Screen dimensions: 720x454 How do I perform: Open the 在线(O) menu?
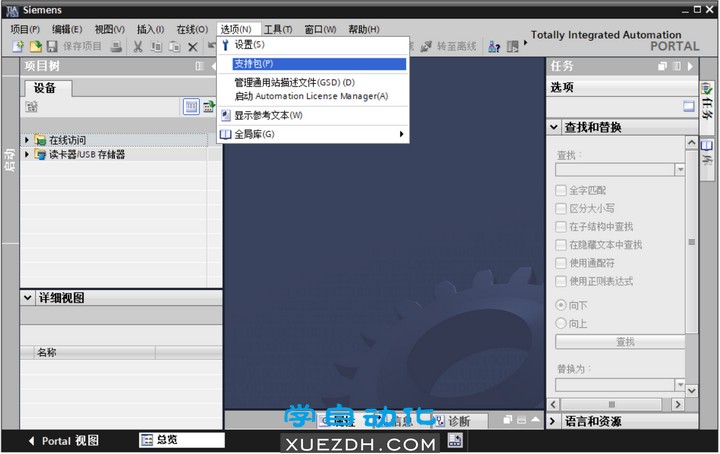192,29
